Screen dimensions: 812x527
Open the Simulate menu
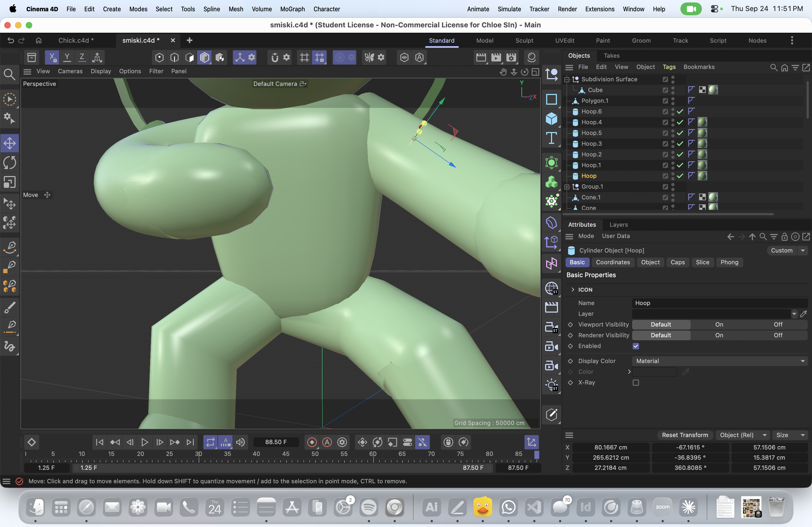[x=509, y=9]
